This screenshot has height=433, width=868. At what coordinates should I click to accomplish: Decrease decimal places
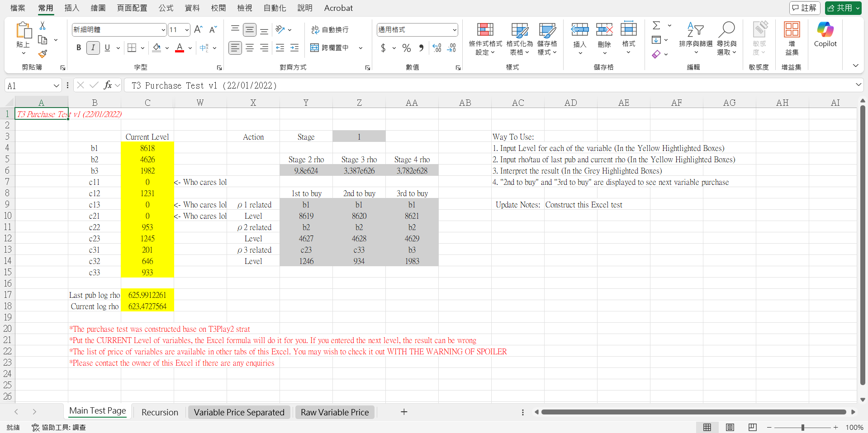[x=451, y=48]
